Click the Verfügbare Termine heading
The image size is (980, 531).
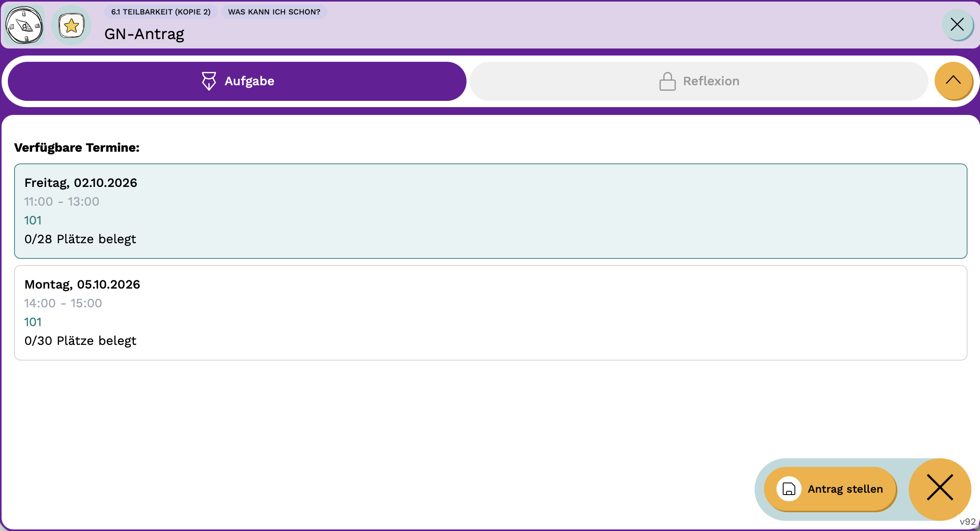[77, 147]
